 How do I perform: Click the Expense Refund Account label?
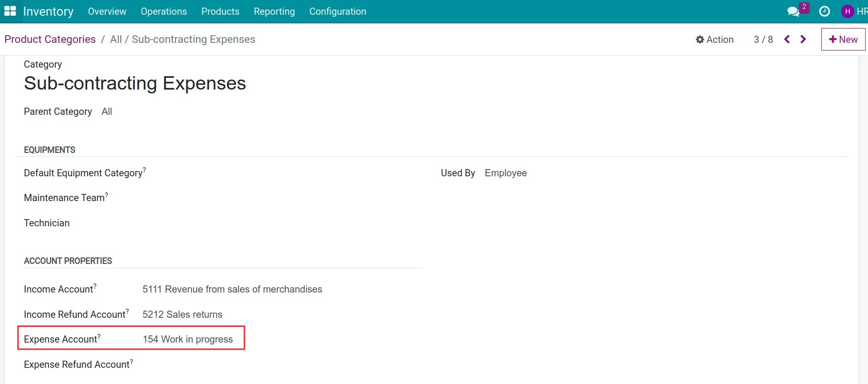[77, 364]
